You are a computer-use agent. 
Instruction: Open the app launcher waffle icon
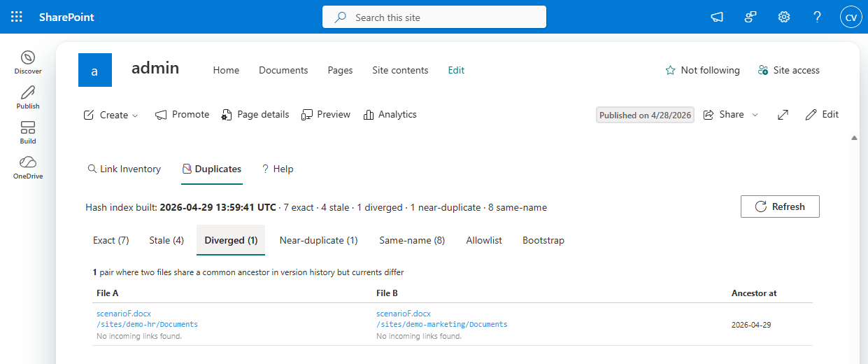point(17,17)
